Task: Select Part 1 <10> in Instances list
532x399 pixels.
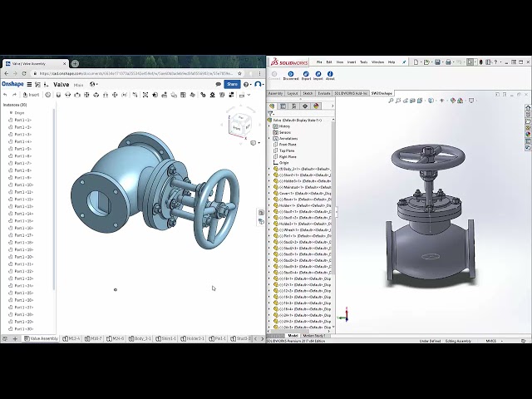Action: (x=24, y=185)
